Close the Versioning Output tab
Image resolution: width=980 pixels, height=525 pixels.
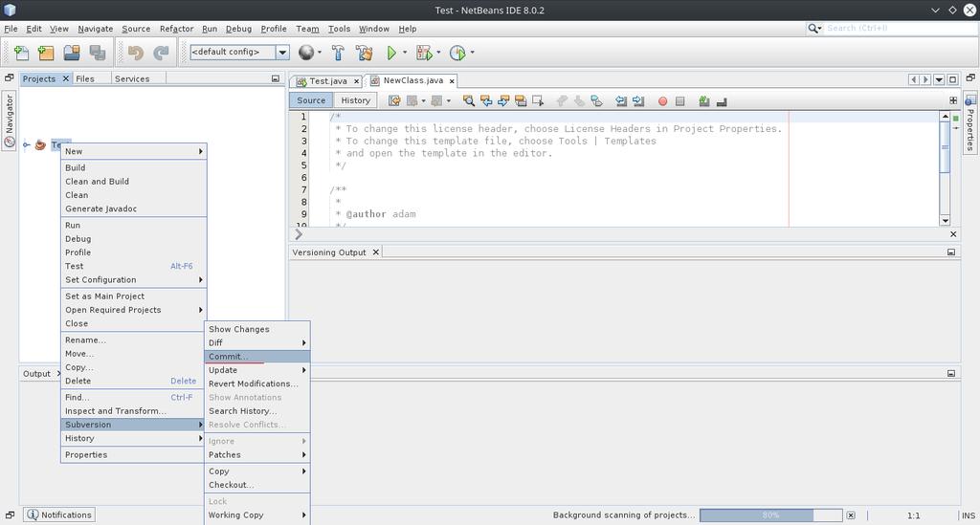[375, 252]
